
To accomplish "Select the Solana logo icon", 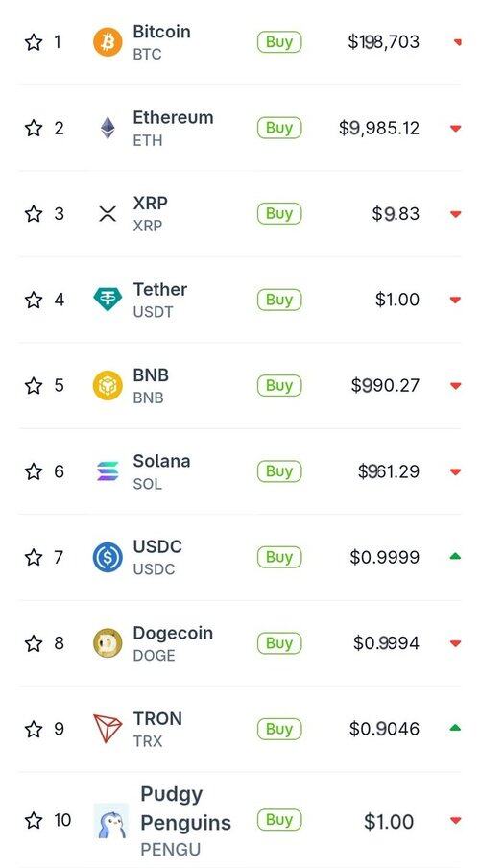I will pos(108,471).
